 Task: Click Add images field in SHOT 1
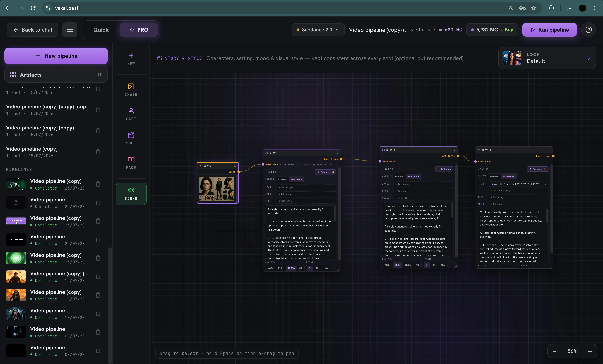pyautogui.click(x=306, y=188)
